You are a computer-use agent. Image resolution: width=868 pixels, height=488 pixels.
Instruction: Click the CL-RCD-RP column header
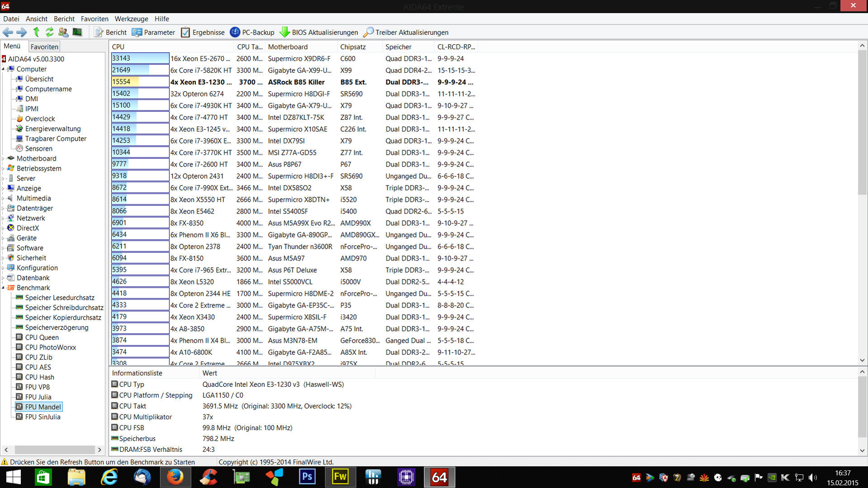(x=456, y=47)
